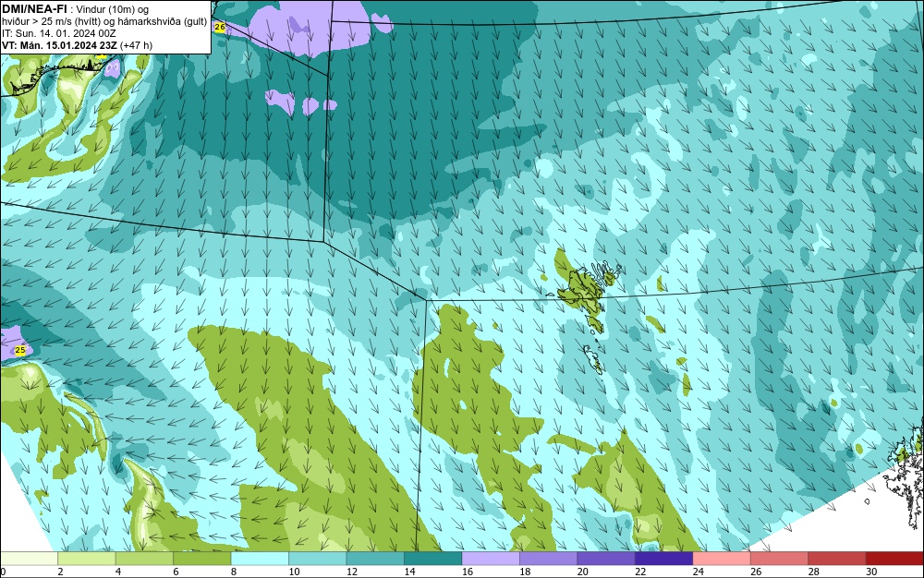
Task: Select the dark red above-30 m/s legend swatch
Action: 895,559
